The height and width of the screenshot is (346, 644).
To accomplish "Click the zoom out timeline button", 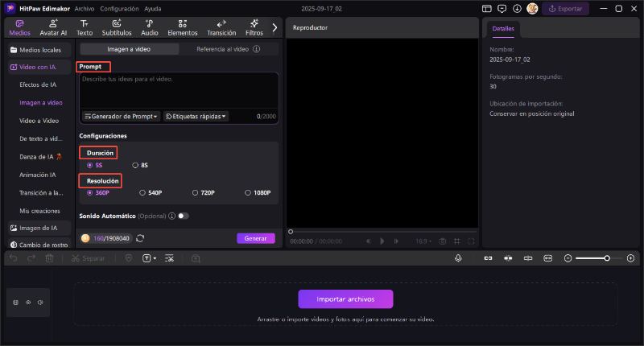I will [x=568, y=258].
